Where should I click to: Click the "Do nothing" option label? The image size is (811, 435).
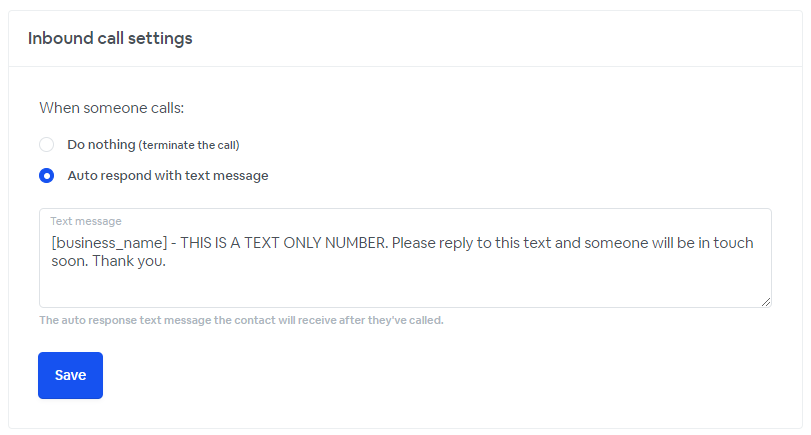(x=100, y=145)
